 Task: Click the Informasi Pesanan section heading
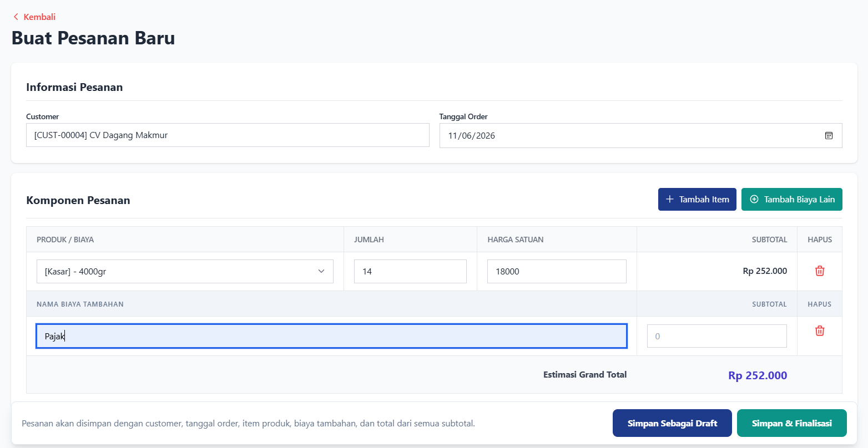(x=74, y=87)
